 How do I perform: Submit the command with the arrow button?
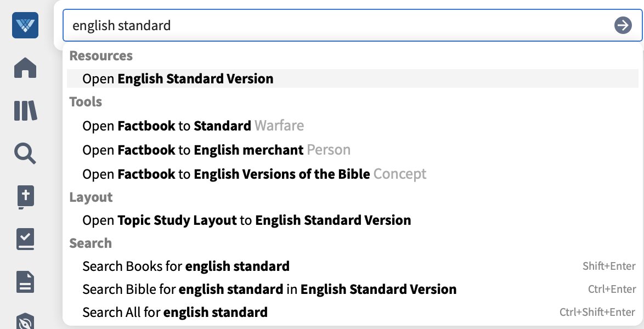point(623,25)
